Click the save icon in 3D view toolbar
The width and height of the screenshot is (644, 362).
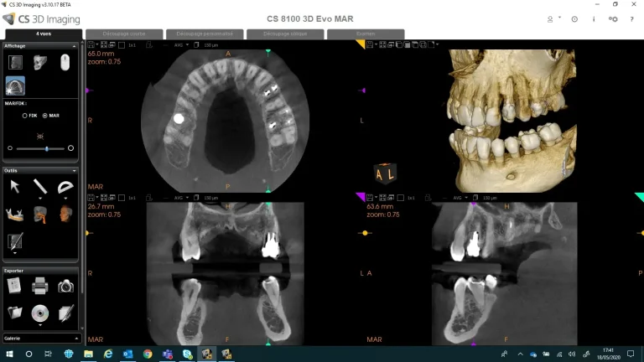[370, 44]
